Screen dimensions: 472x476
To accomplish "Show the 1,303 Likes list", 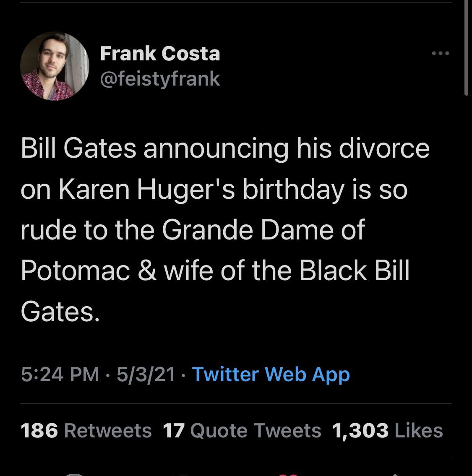I will tap(387, 430).
